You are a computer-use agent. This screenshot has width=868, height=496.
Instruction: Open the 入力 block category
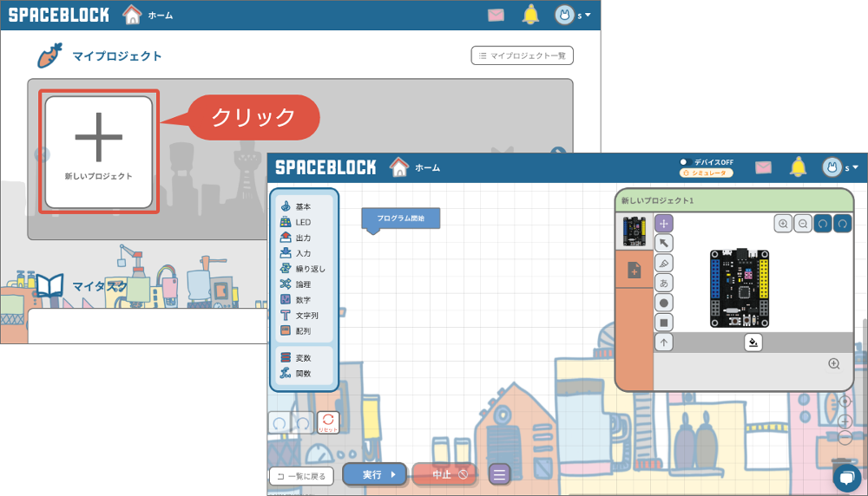click(x=304, y=252)
